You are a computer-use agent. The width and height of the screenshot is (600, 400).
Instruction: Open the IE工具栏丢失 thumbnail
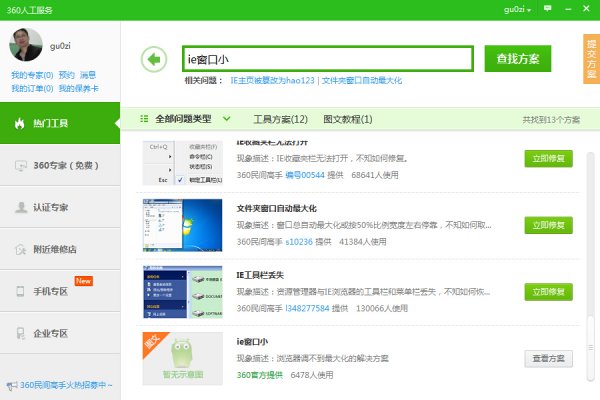tap(182, 292)
